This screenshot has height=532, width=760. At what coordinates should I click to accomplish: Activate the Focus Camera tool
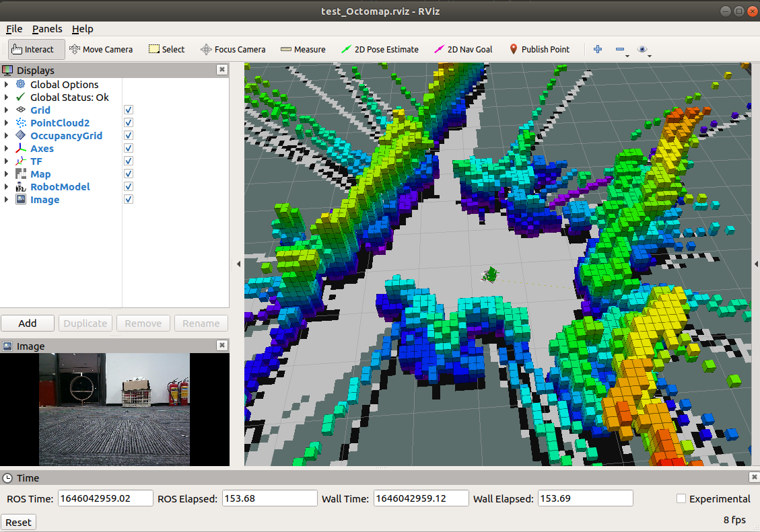click(233, 49)
